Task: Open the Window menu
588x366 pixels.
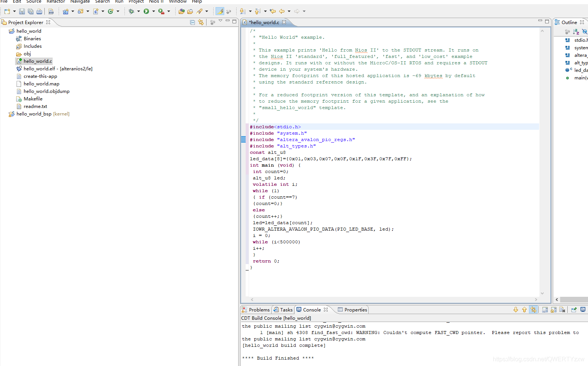Action: point(178,2)
